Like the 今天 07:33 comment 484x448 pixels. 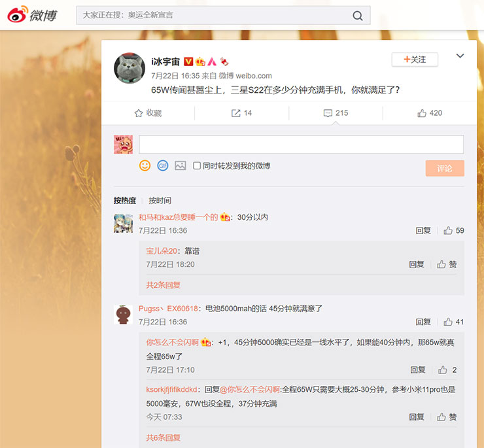click(x=447, y=417)
